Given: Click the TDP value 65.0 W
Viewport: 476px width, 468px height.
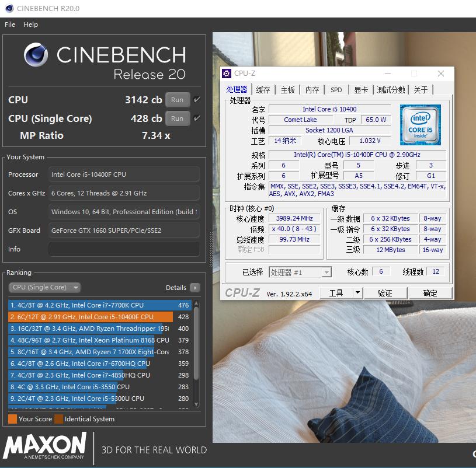Looking at the screenshot, I should click(x=376, y=120).
